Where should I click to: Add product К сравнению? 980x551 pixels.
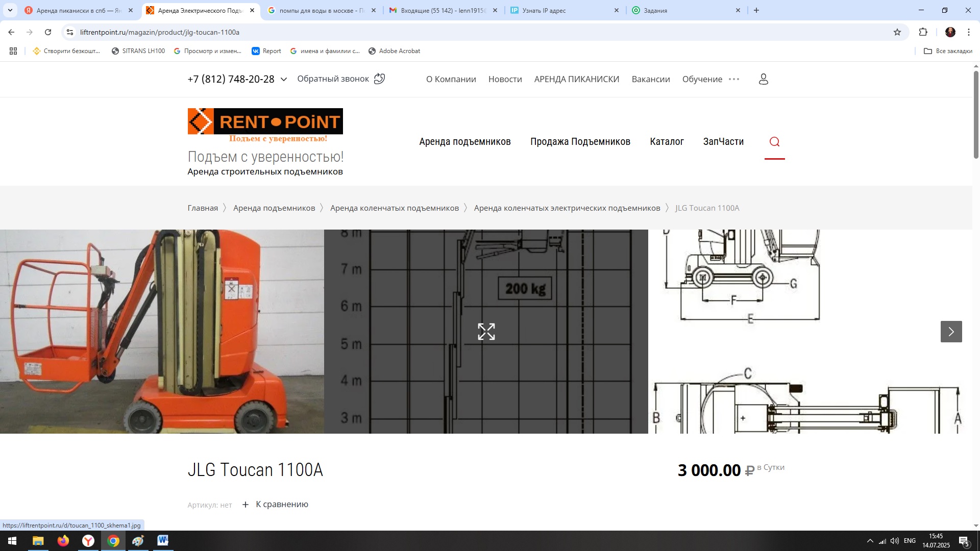[x=282, y=505]
